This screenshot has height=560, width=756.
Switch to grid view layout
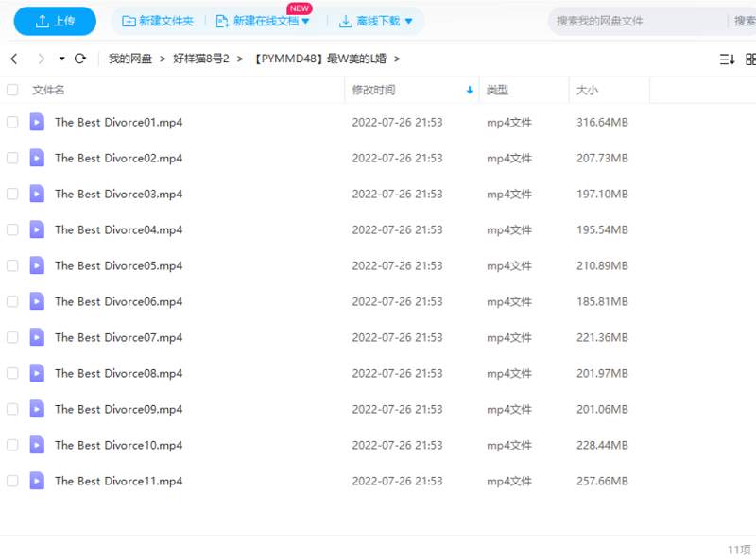[x=750, y=59]
